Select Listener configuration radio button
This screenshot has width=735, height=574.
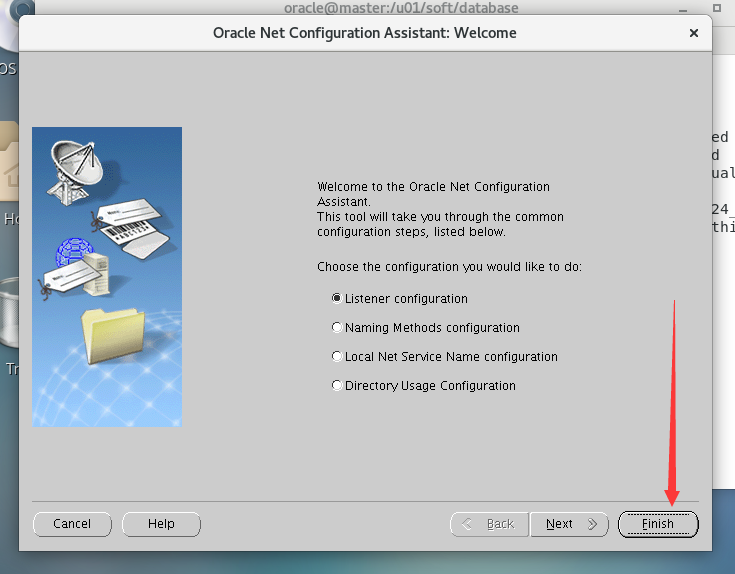(x=337, y=298)
